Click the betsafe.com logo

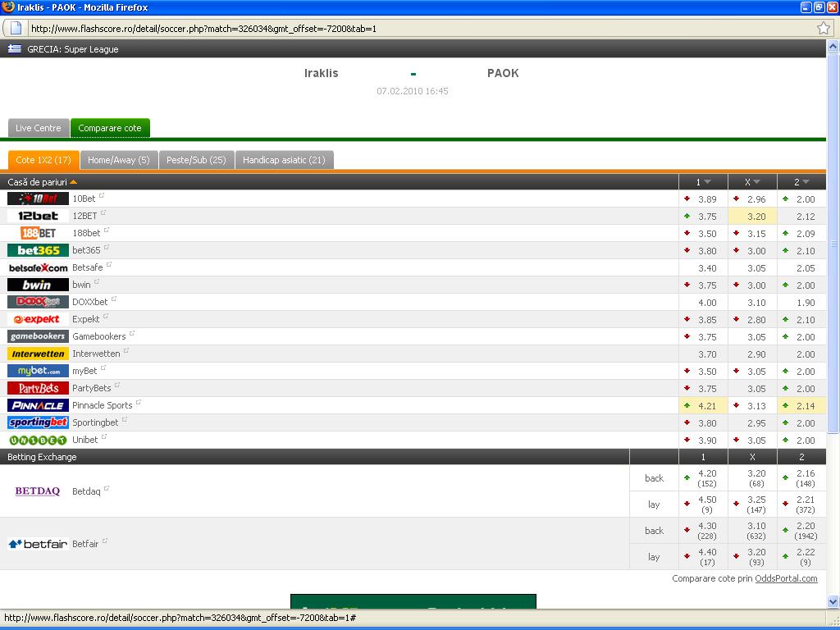point(38,267)
